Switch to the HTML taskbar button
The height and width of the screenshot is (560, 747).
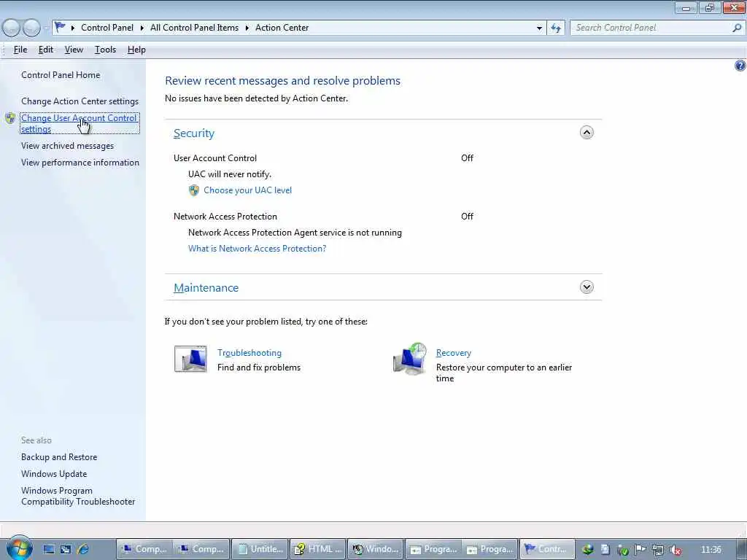(x=319, y=549)
